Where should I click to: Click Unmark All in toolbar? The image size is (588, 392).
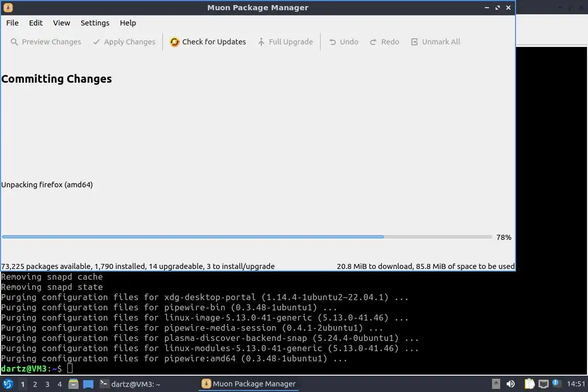pos(435,42)
